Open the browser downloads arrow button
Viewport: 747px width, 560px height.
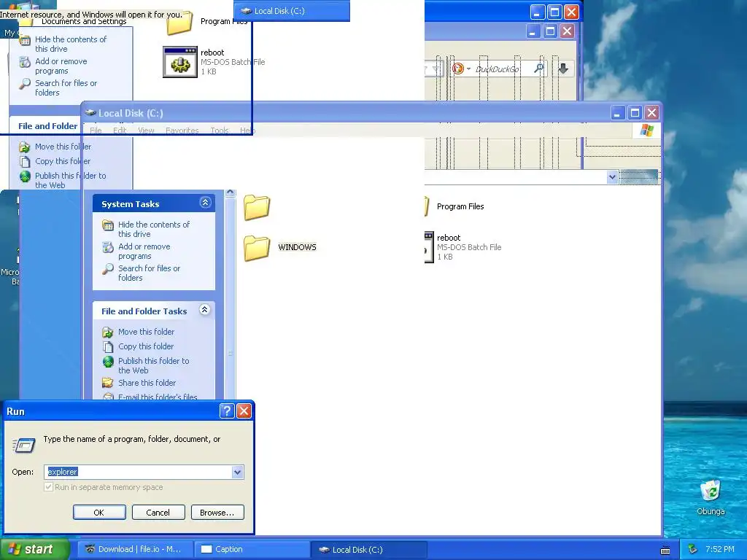pos(563,69)
